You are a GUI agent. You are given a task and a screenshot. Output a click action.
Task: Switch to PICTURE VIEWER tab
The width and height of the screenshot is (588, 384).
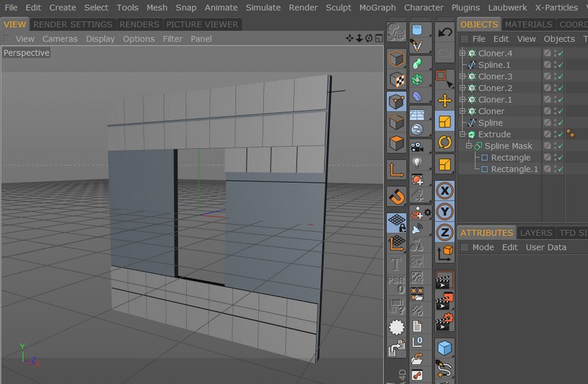(202, 24)
